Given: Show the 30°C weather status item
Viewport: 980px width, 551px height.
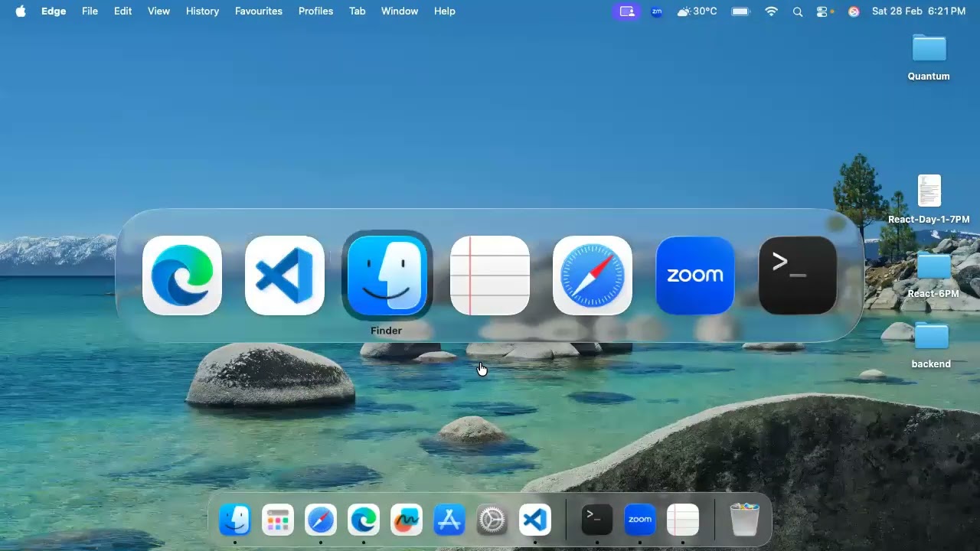Looking at the screenshot, I should pyautogui.click(x=697, y=11).
